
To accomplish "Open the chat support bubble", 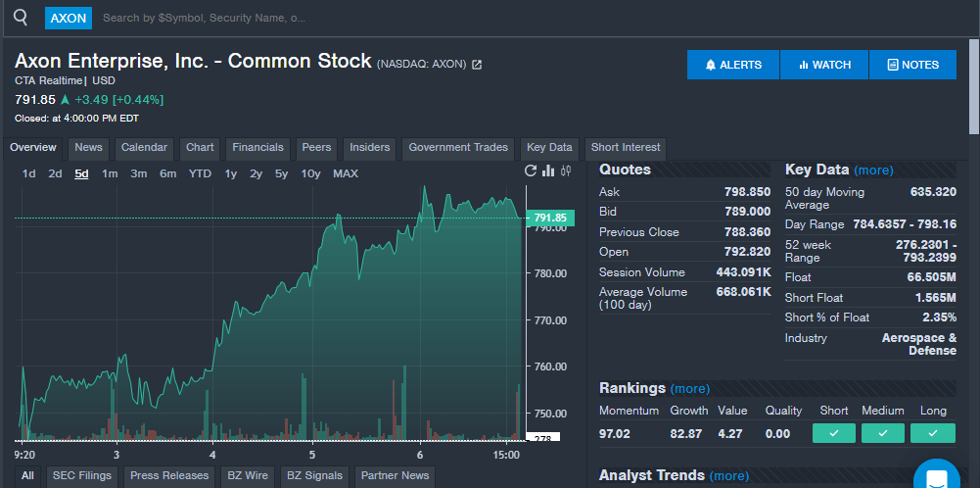I will click(936, 477).
